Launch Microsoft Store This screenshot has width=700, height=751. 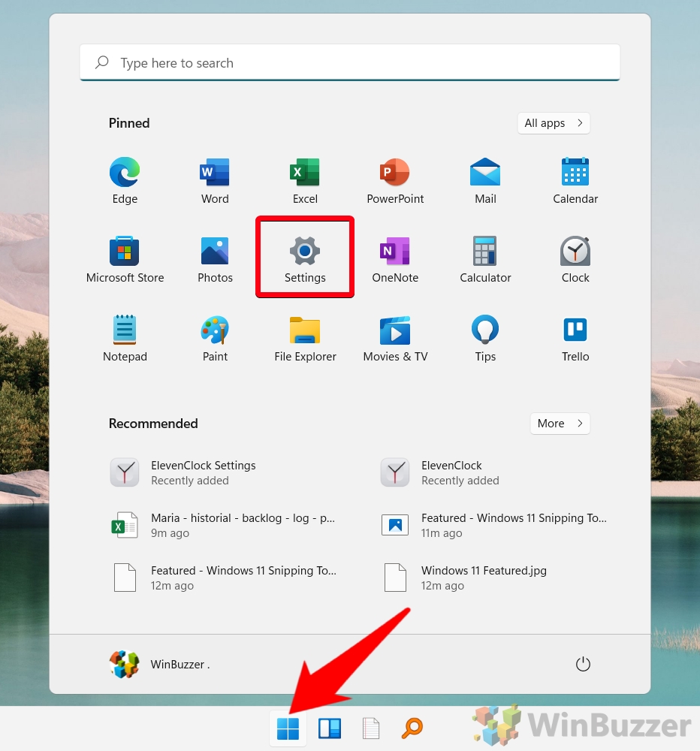pos(125,260)
